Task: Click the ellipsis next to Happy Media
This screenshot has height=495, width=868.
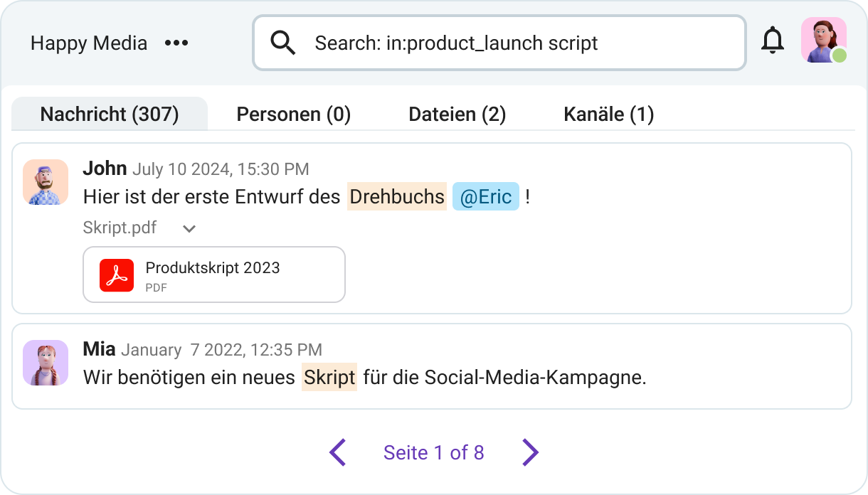Action: pos(176,43)
